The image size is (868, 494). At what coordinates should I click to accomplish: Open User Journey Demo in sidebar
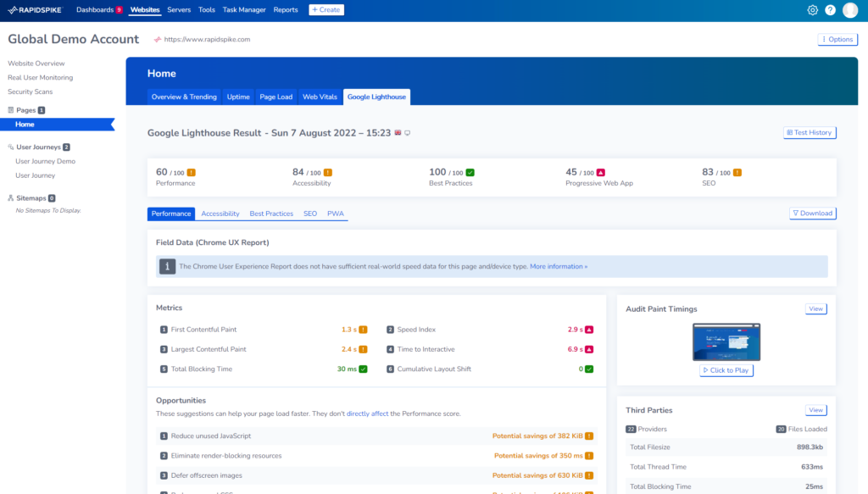tap(46, 162)
